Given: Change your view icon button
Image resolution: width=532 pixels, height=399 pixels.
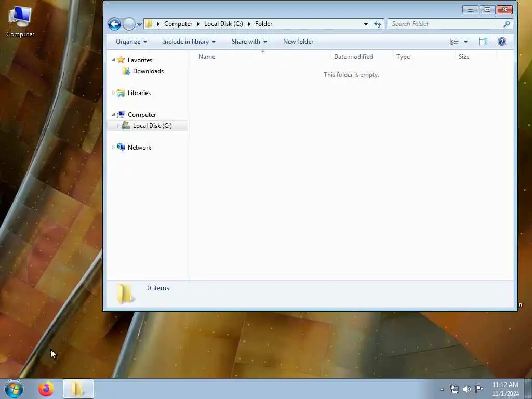Looking at the screenshot, I should pyautogui.click(x=454, y=42).
